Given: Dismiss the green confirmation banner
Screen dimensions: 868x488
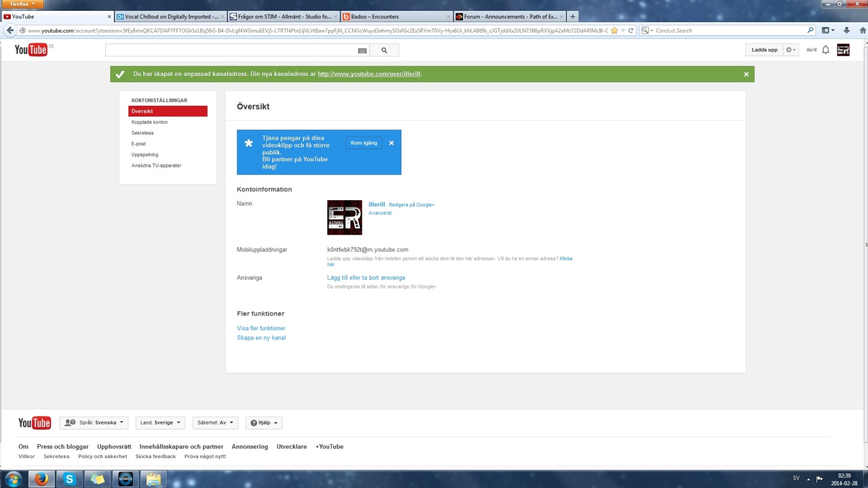Looking at the screenshot, I should tap(746, 74).
